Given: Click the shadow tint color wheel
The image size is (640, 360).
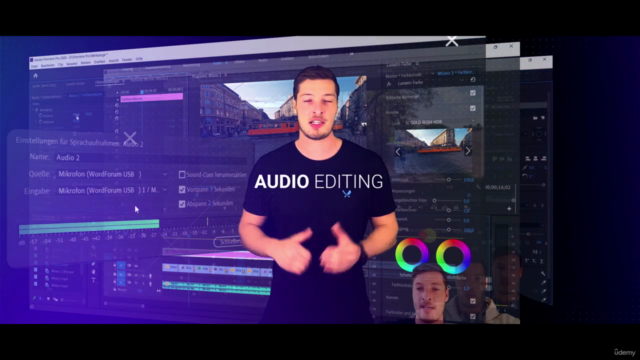Looking at the screenshot, I should 412,255.
